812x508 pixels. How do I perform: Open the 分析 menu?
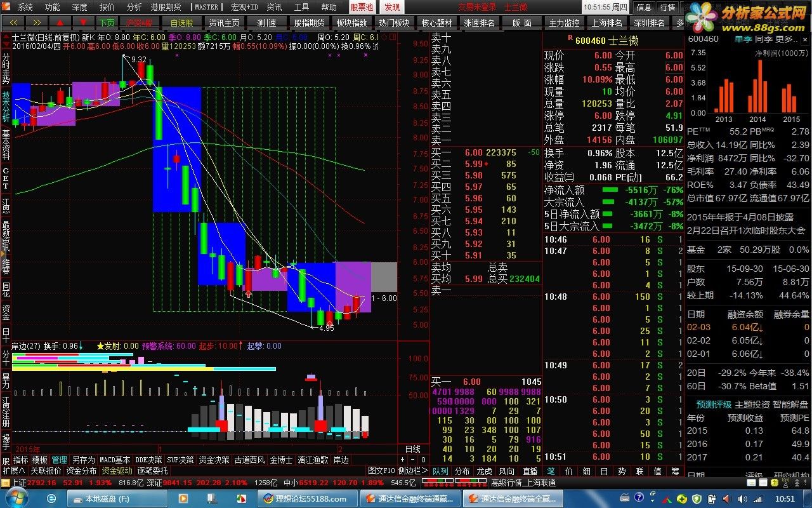134,7
